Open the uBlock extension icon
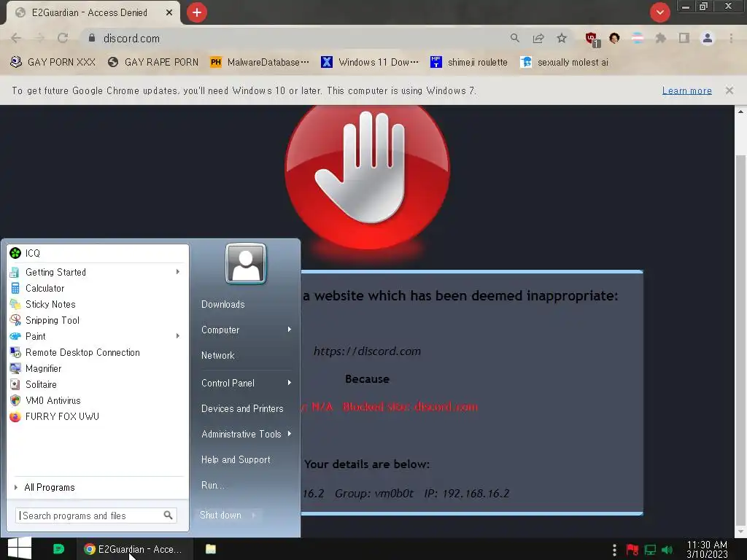The image size is (747, 560). click(592, 39)
